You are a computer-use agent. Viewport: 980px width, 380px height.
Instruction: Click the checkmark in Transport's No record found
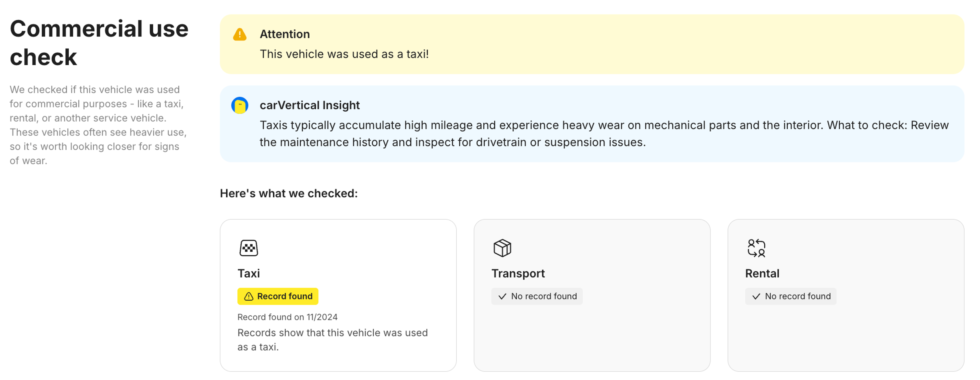tap(502, 296)
